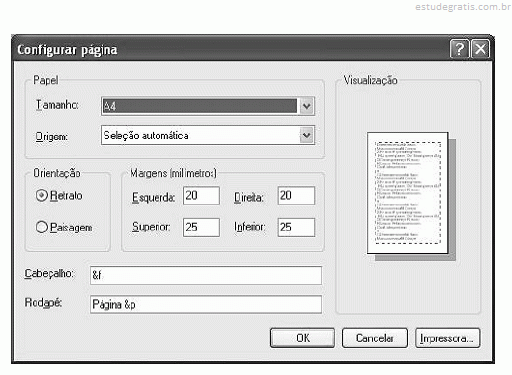Click the Esquerda margin field
This screenshot has height=375, width=512.
coord(201,196)
